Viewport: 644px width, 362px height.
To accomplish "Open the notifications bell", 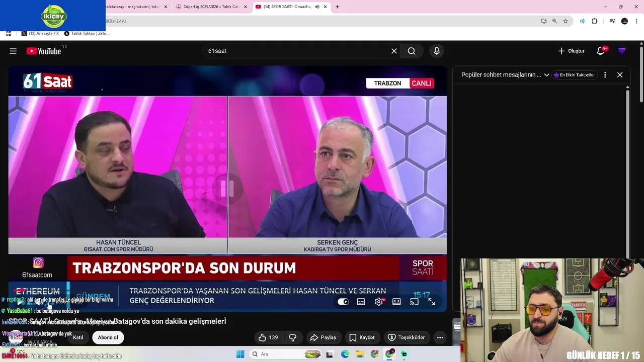I will coord(601,51).
